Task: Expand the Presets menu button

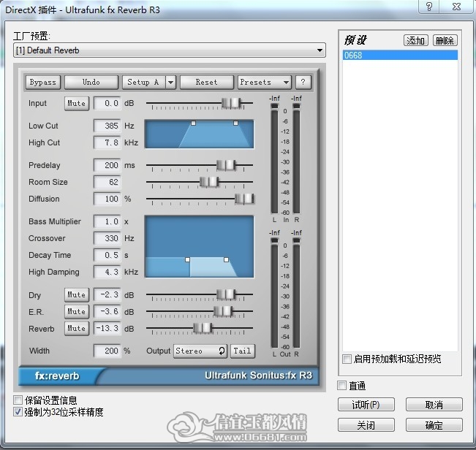Action: pyautogui.click(x=264, y=82)
